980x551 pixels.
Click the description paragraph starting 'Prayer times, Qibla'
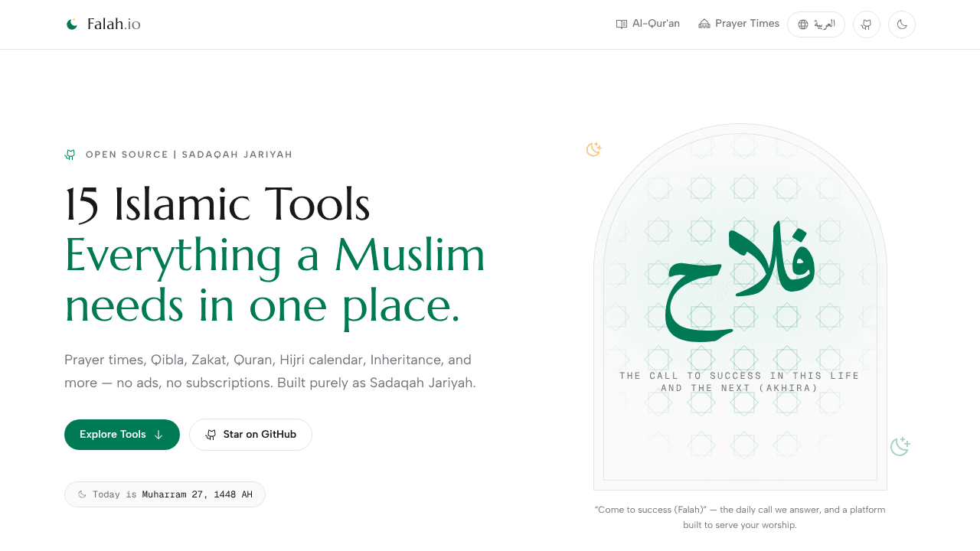[270, 371]
